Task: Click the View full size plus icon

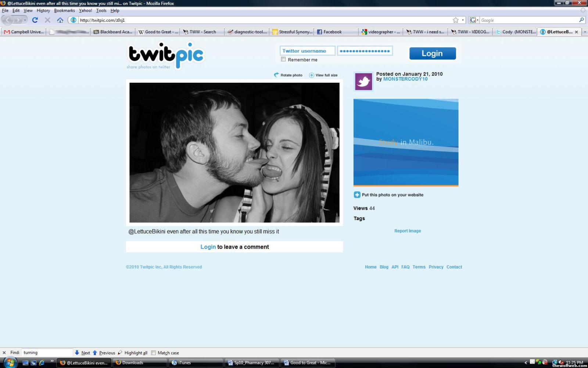Action: (312, 75)
